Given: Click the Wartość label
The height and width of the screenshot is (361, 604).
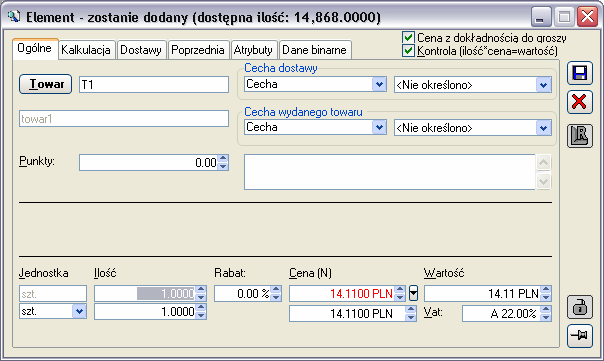Looking at the screenshot, I should coord(444,273).
